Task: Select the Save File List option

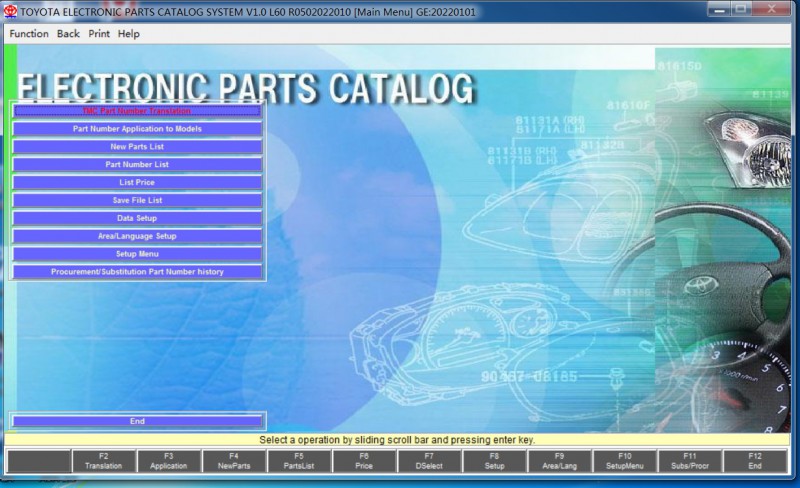Action: coord(137,200)
